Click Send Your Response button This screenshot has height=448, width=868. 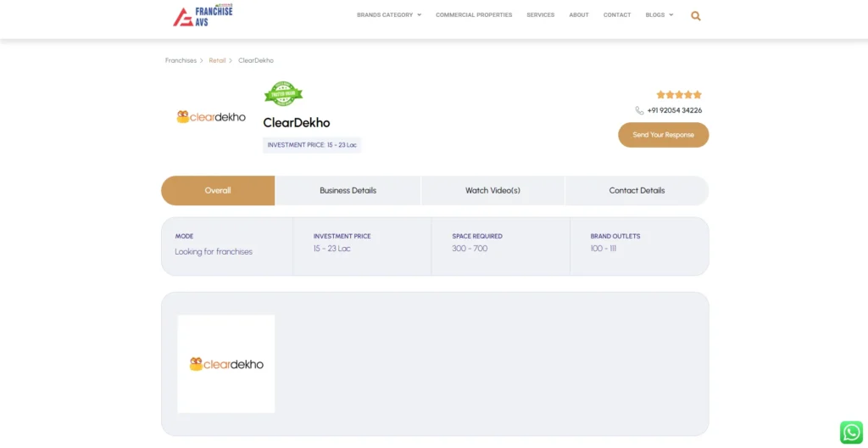[x=663, y=135]
